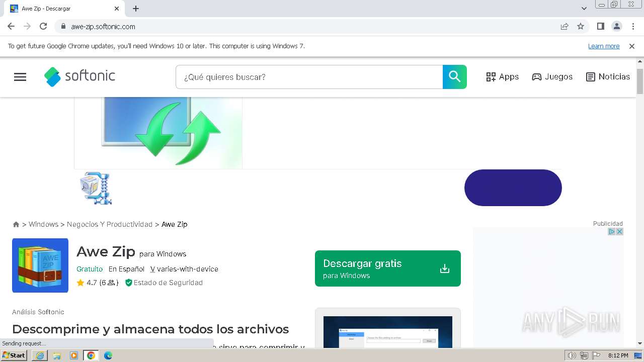Open the Chrome profile icon

[616, 26]
